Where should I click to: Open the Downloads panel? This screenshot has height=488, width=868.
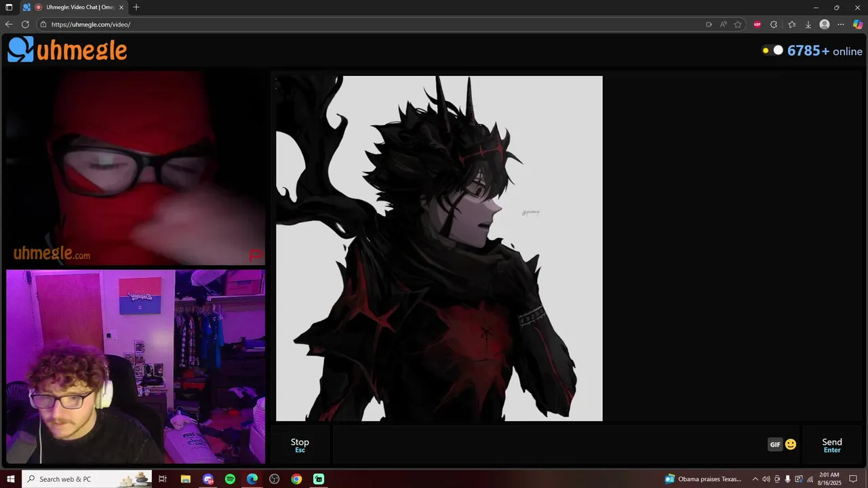808,24
